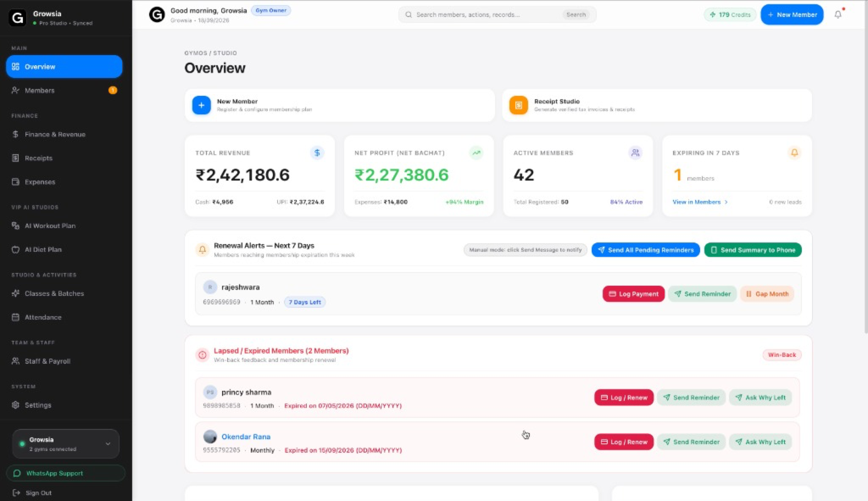
Task: Click the orange Receipt Studio icon
Action: [518, 105]
